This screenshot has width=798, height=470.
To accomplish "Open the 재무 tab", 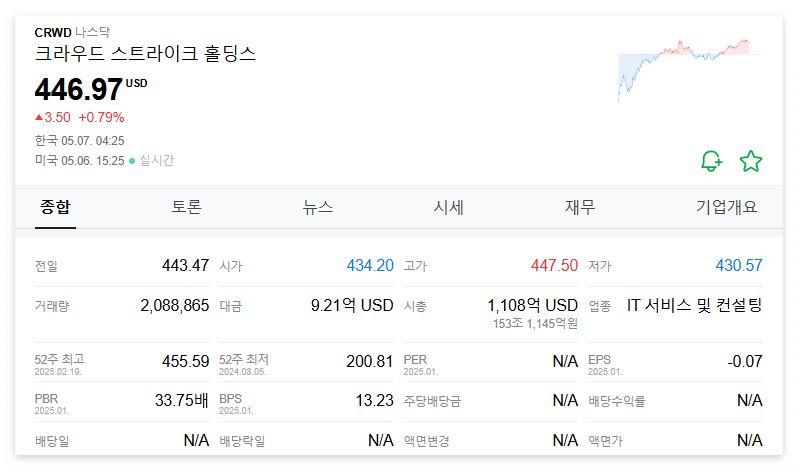I will click(580, 207).
